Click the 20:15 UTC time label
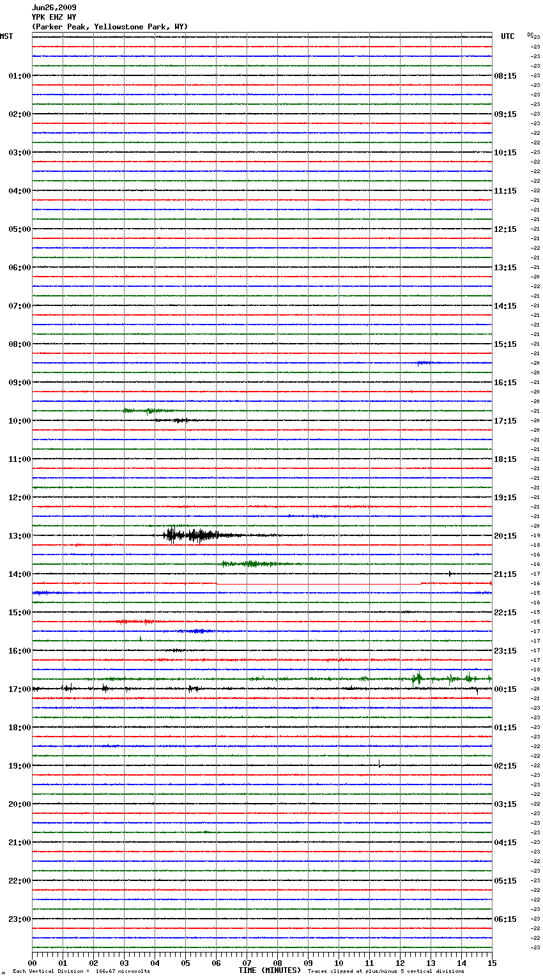This screenshot has height=980, width=543. click(x=505, y=536)
